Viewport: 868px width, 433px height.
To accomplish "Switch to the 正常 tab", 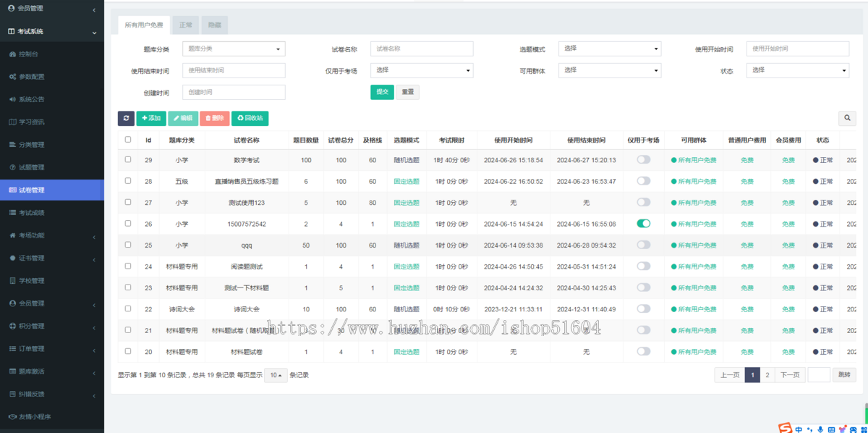I will [x=186, y=25].
